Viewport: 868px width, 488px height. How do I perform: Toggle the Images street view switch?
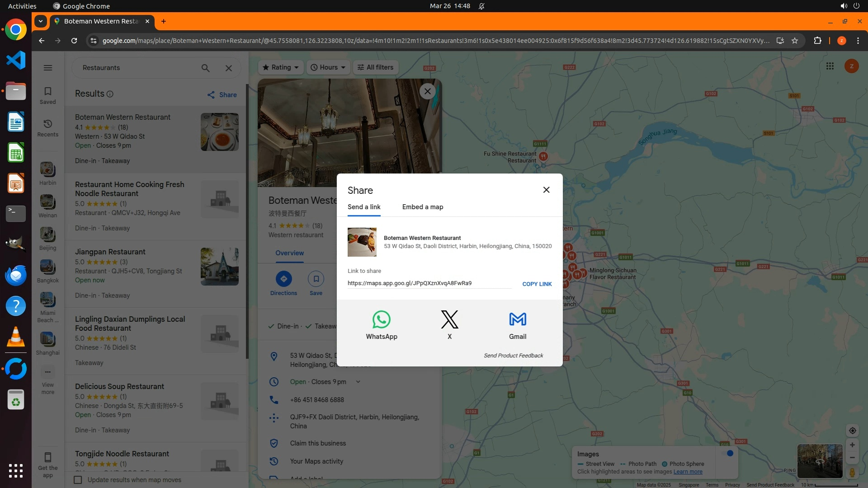coord(727,454)
